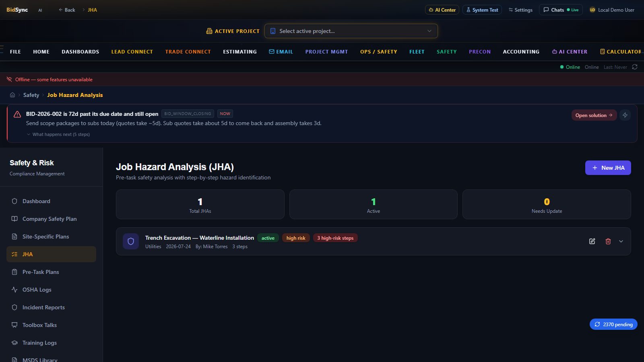Open System Test in top bar
644x362 pixels.
pyautogui.click(x=482, y=10)
